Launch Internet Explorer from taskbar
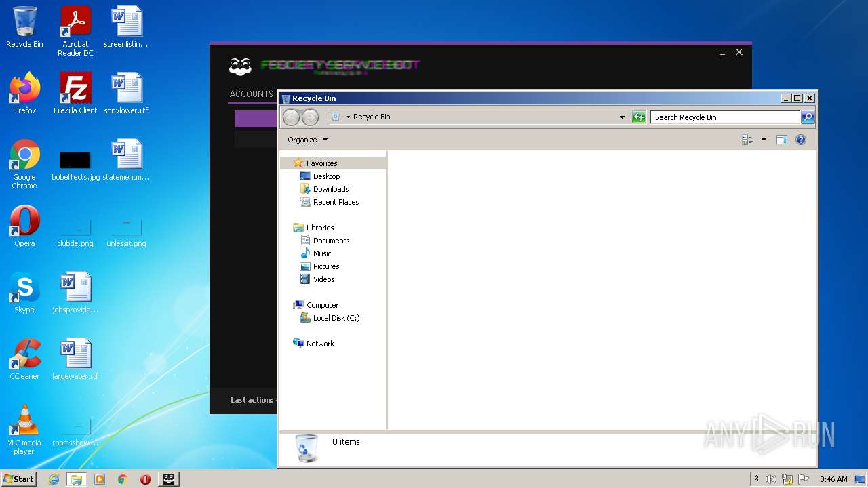Screen dimensions: 868x488 pyautogui.click(x=54, y=479)
